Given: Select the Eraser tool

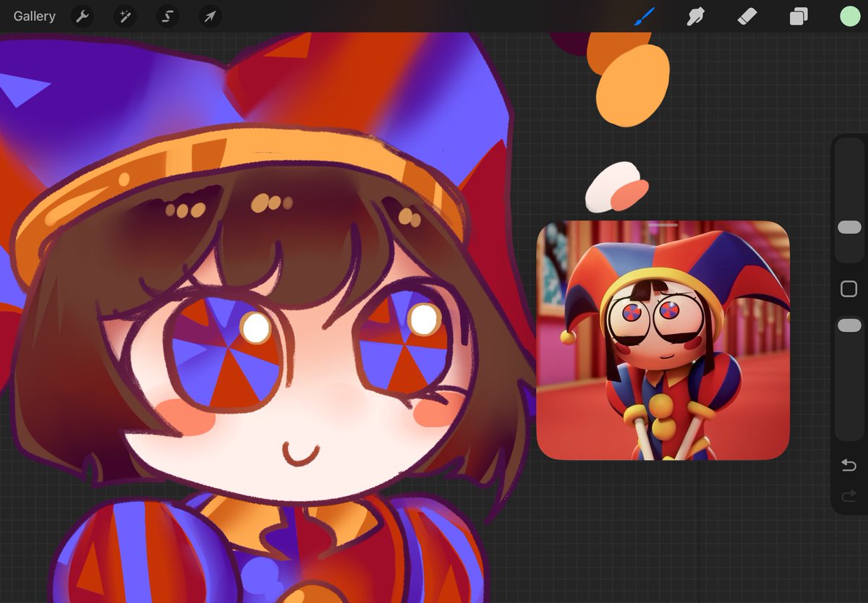Looking at the screenshot, I should point(747,16).
